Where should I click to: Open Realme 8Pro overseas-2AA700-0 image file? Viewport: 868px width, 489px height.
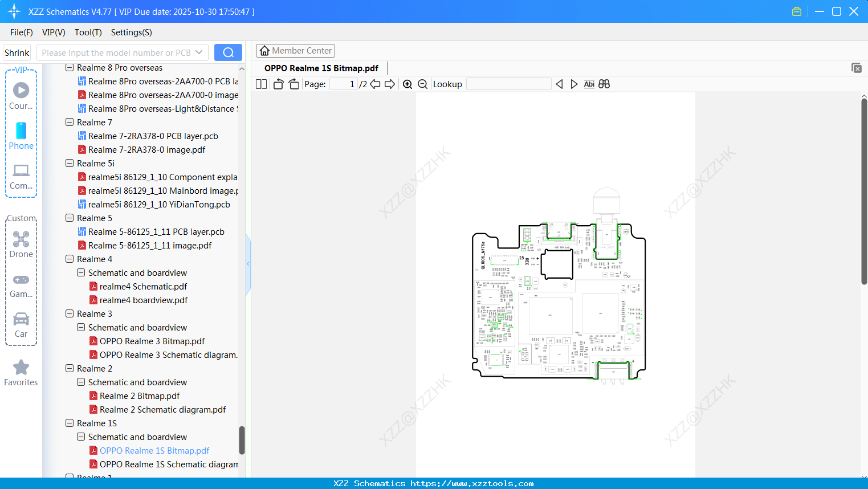(x=158, y=95)
